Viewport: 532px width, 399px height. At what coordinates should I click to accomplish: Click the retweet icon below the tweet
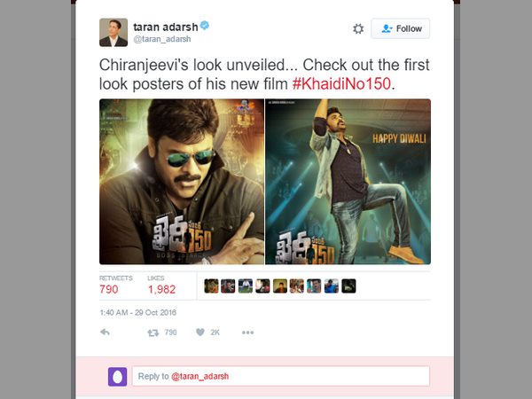pos(153,332)
